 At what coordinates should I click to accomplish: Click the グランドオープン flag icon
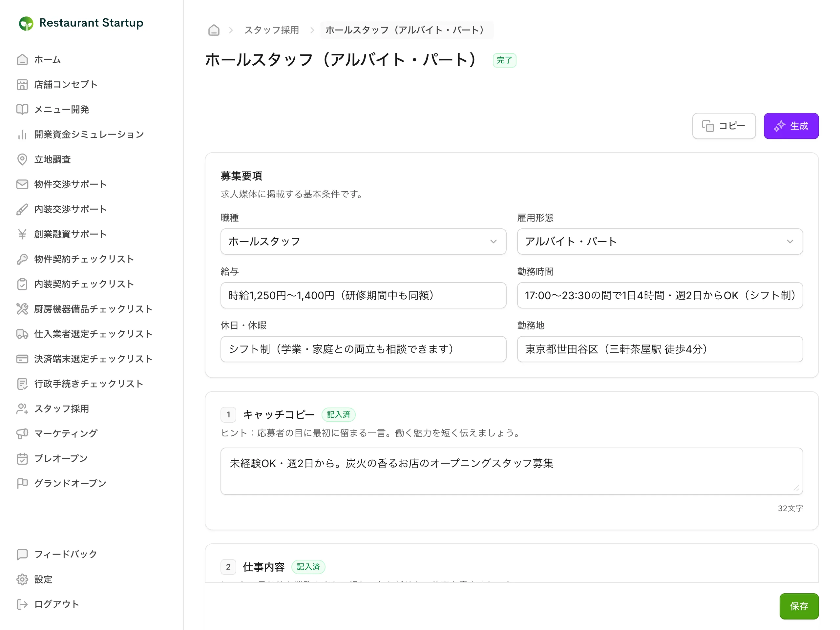[x=22, y=483]
